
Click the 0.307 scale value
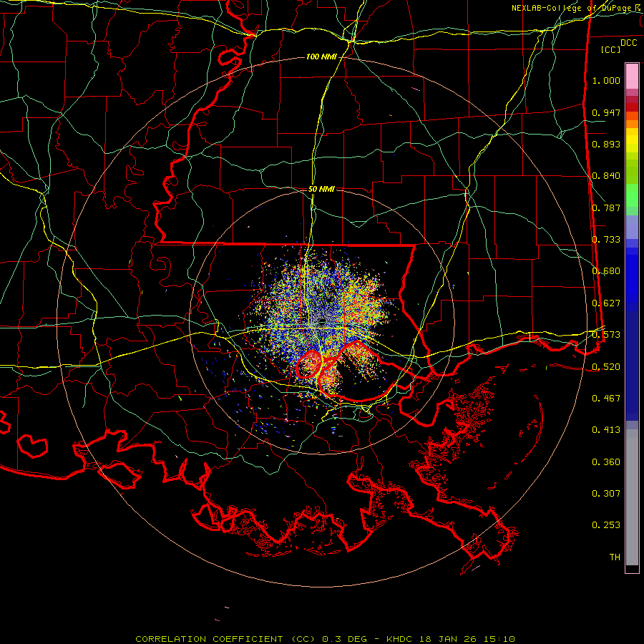(606, 494)
